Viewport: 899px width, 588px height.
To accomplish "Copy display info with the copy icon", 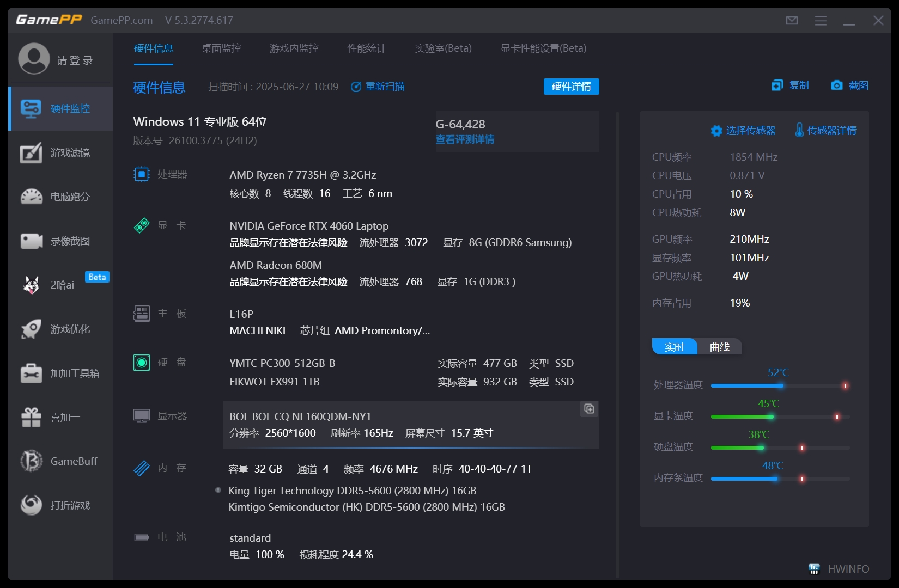I will [589, 409].
